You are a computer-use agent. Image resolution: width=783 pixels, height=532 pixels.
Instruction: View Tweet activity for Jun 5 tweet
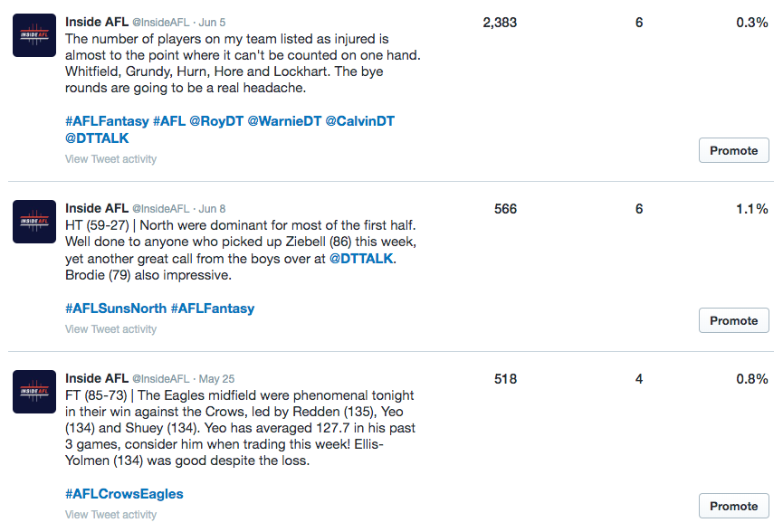pyautogui.click(x=110, y=159)
